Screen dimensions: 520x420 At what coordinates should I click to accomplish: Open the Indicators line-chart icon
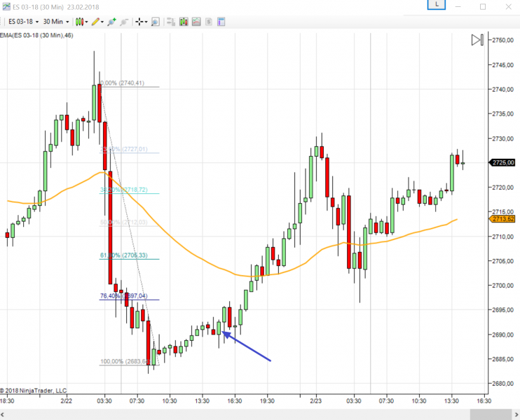tap(196, 22)
